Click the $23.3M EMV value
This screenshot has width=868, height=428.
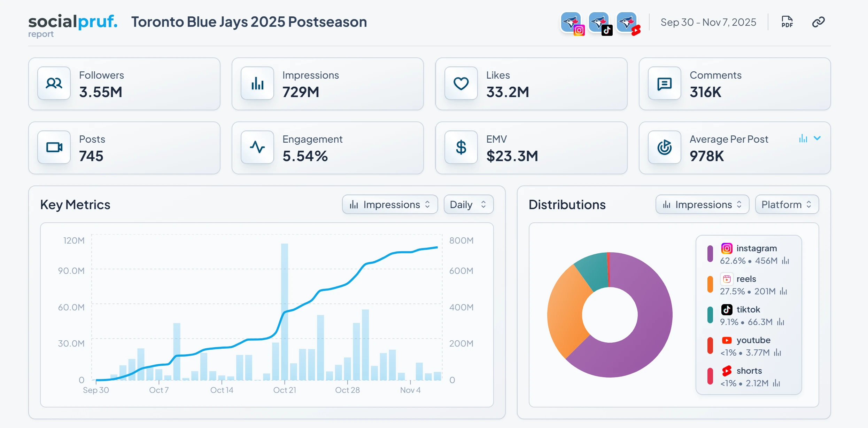tap(512, 156)
